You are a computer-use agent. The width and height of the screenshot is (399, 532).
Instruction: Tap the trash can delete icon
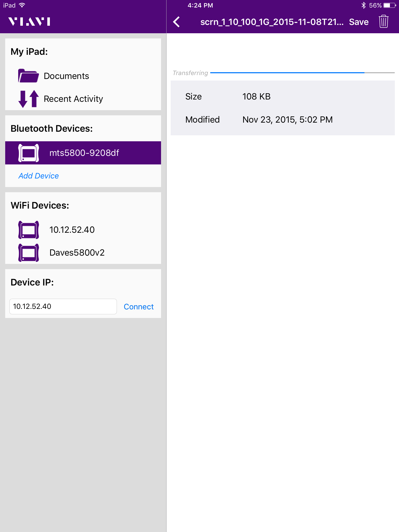coord(383,22)
